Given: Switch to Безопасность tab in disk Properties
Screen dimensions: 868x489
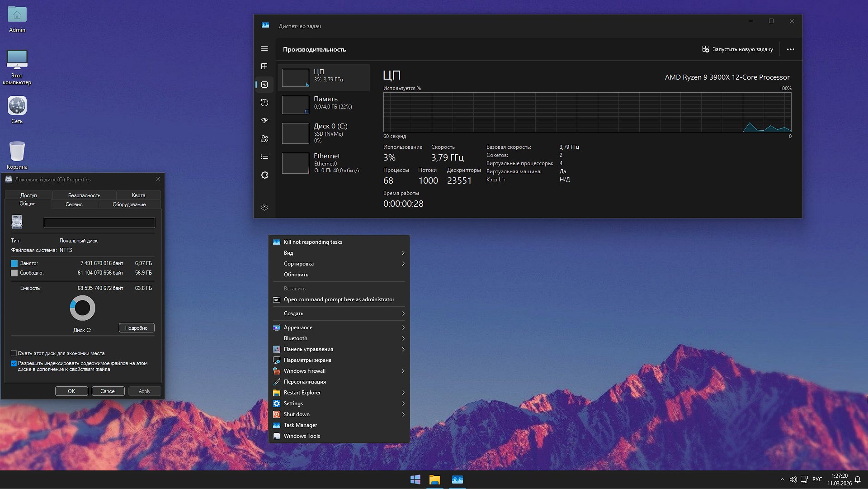Looking at the screenshot, I should click(x=84, y=195).
